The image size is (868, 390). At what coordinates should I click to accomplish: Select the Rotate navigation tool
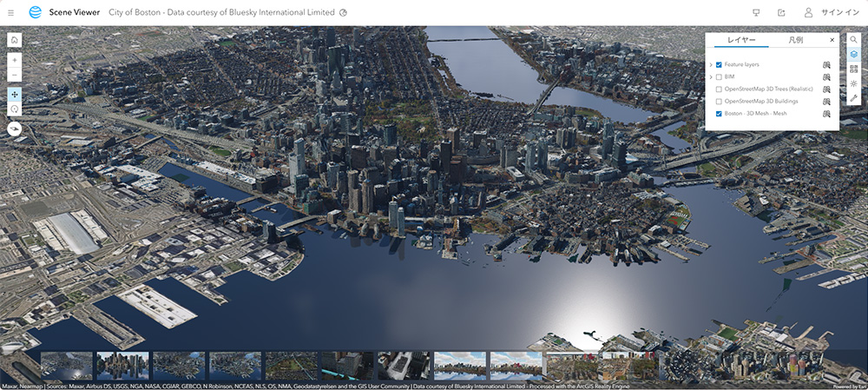[14, 109]
